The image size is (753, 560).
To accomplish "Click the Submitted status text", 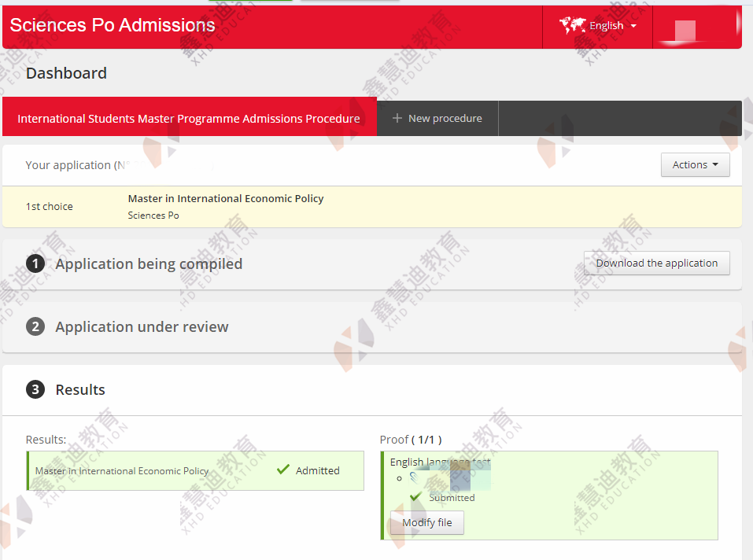I will (452, 498).
